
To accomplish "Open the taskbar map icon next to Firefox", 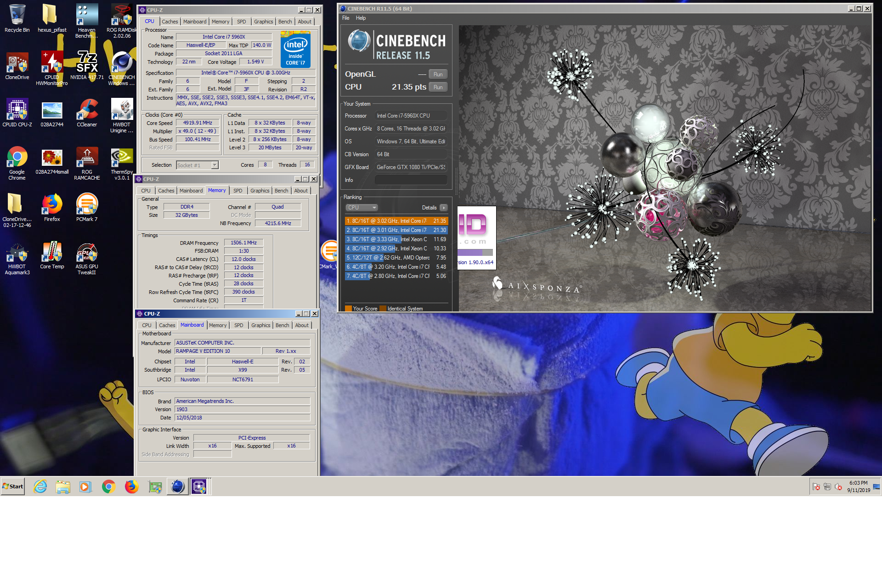I will click(x=155, y=486).
